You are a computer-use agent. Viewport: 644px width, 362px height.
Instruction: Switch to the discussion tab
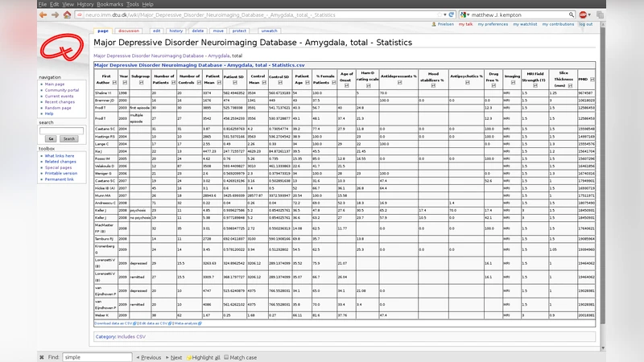[128, 31]
